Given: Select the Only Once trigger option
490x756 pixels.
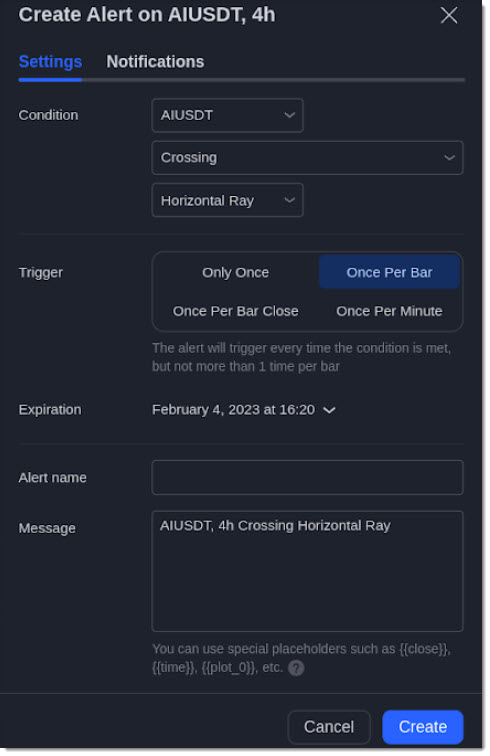Looking at the screenshot, I should tap(235, 272).
